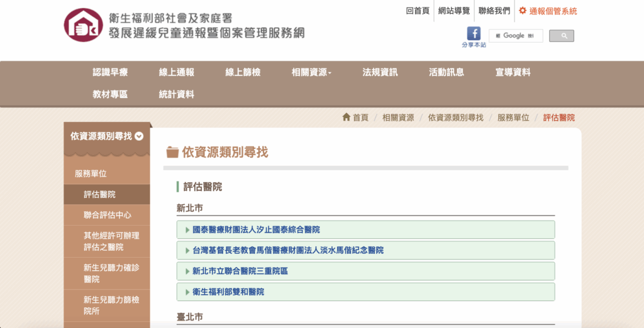Click 依資源類別尋找 in the breadcrumb
This screenshot has height=328, width=644.
(x=455, y=118)
